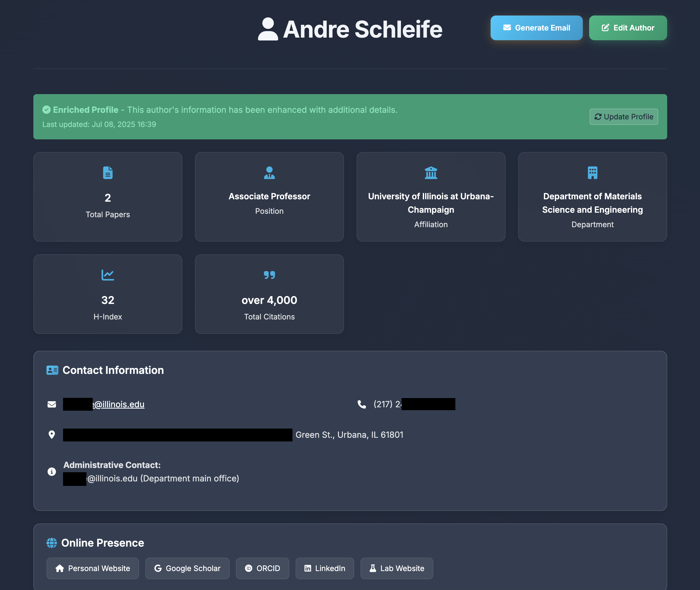Open the LinkedIn profile button

(325, 568)
